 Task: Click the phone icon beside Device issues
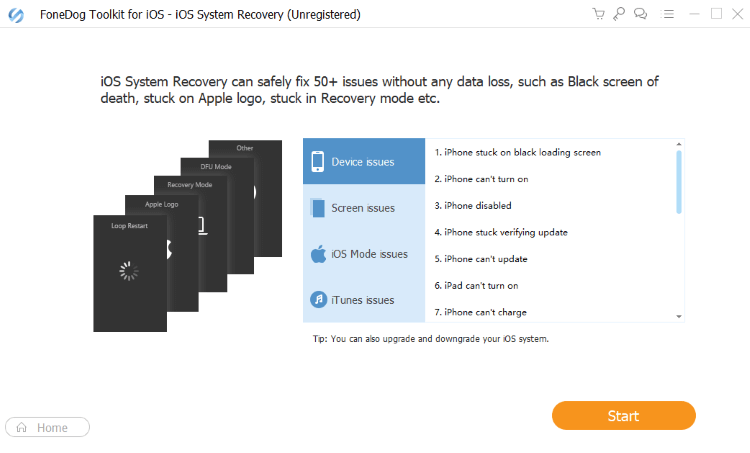point(318,162)
